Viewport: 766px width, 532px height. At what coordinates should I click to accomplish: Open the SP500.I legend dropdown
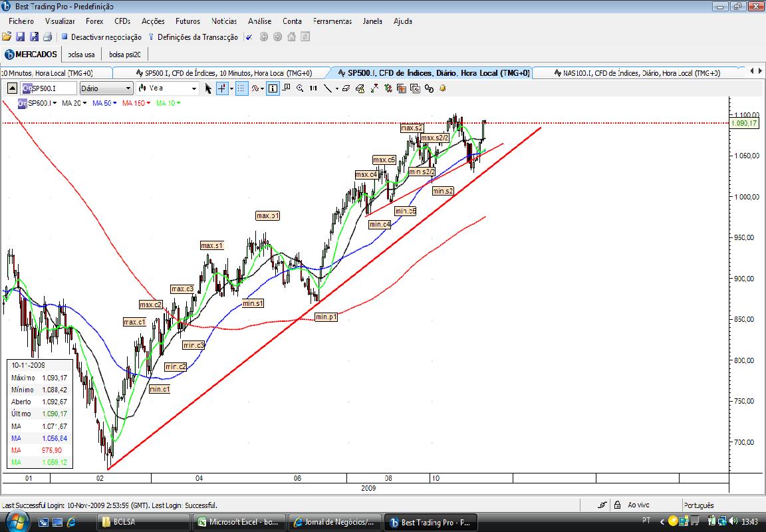(55, 103)
